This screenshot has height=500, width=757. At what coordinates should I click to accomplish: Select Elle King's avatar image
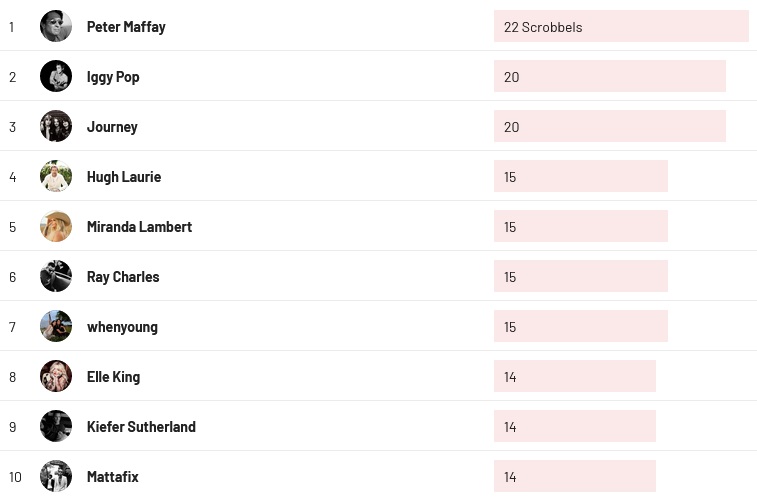pyautogui.click(x=56, y=376)
